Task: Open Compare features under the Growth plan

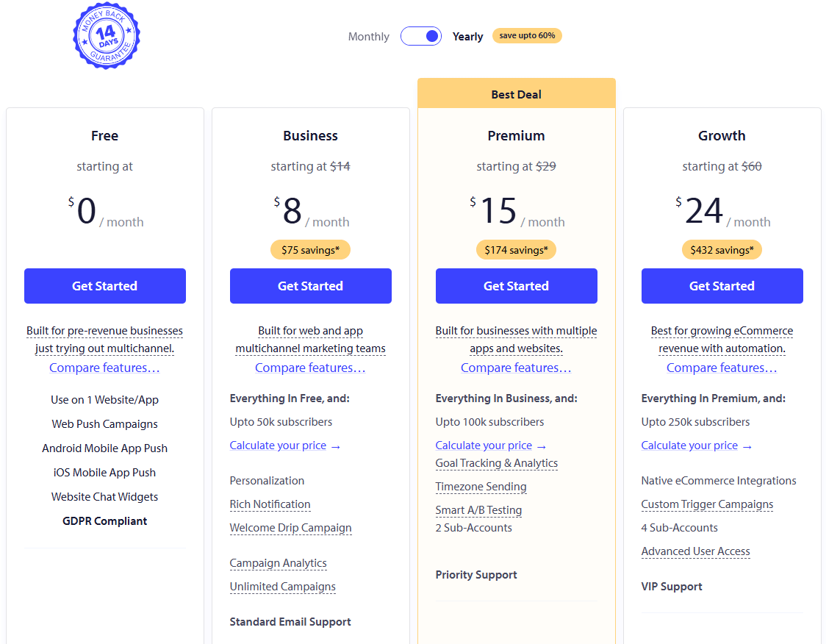Action: 722,368
